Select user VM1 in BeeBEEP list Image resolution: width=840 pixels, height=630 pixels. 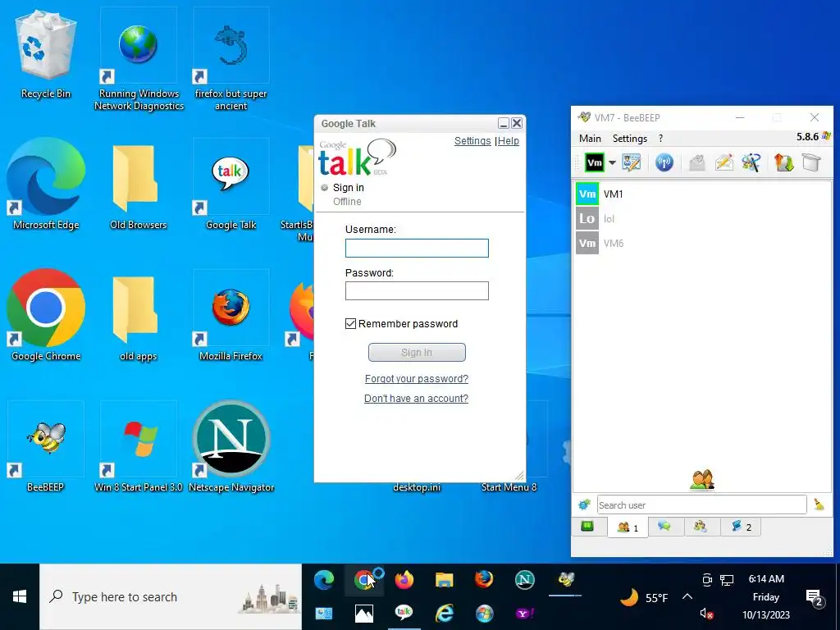click(702, 194)
